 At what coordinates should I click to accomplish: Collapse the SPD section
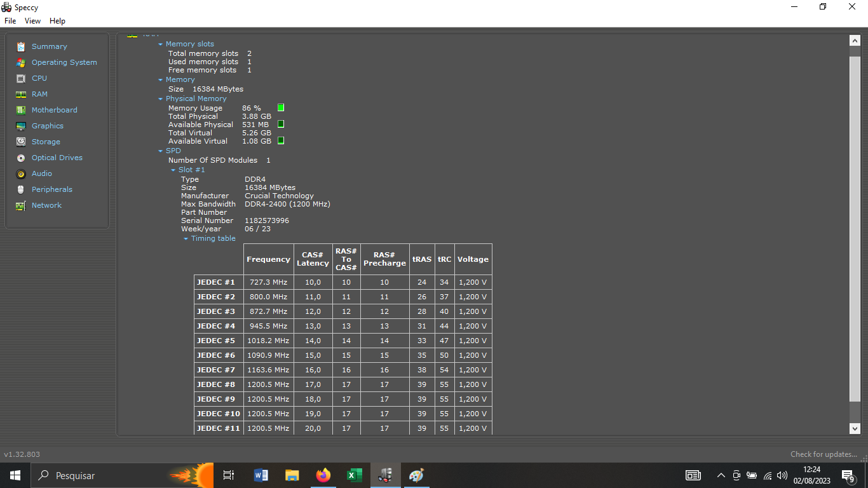coord(161,151)
